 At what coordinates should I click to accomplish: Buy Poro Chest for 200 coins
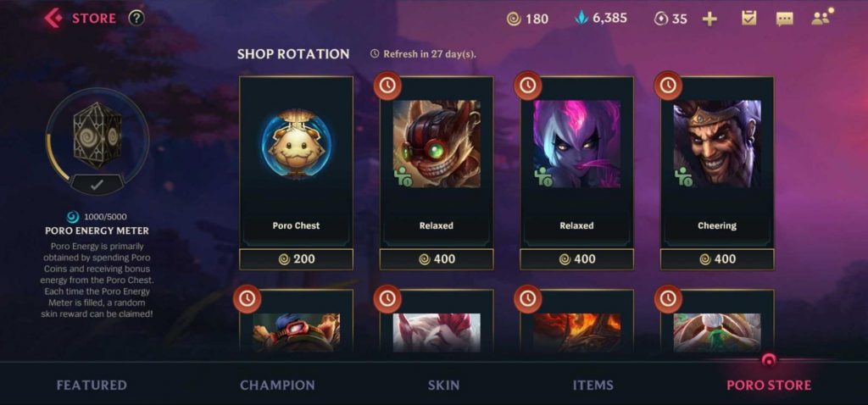(296, 259)
